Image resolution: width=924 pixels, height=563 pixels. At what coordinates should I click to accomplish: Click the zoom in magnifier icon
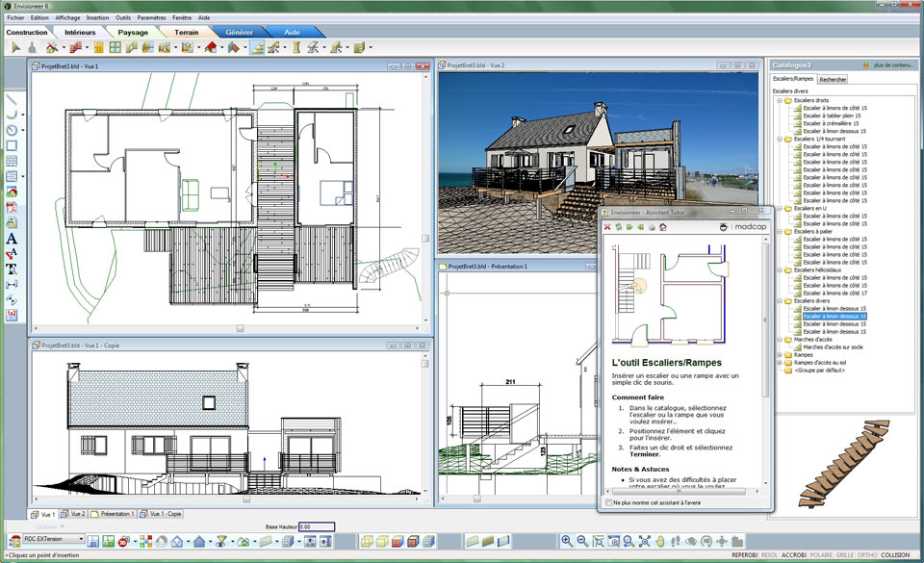click(x=567, y=541)
